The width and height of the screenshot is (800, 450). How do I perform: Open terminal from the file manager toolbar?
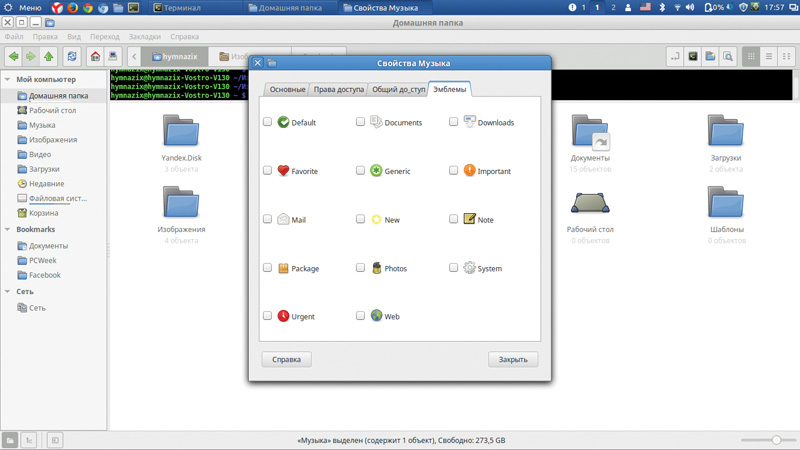[692, 57]
